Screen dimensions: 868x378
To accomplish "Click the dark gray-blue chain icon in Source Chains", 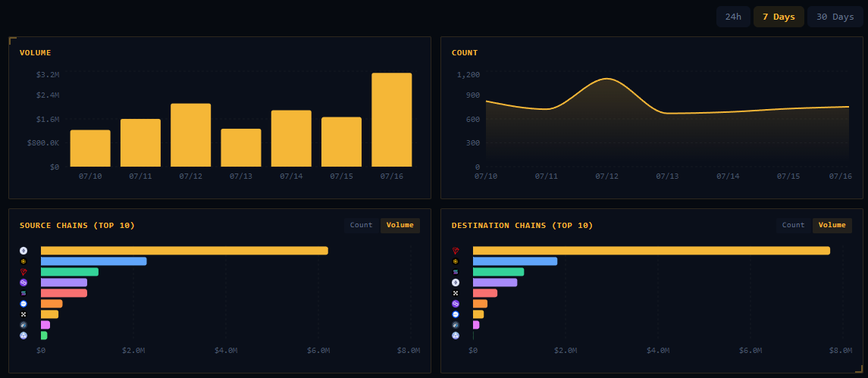I will pos(24,325).
